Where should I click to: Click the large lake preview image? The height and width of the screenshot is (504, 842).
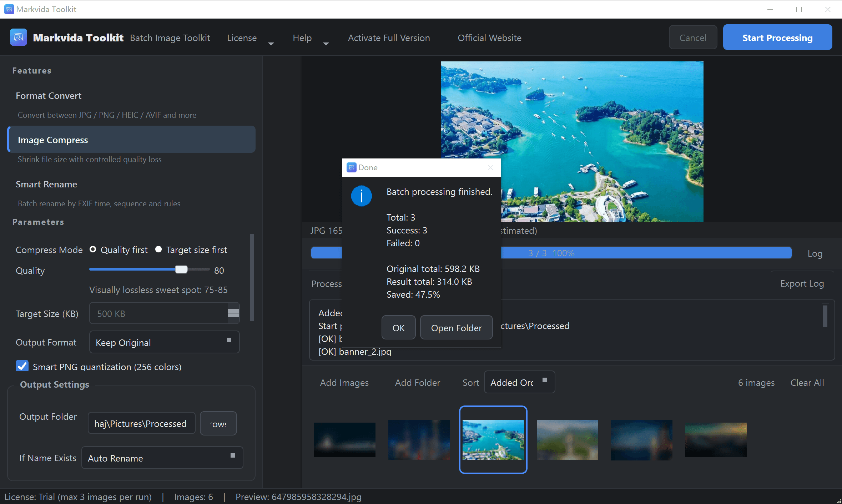(x=572, y=141)
